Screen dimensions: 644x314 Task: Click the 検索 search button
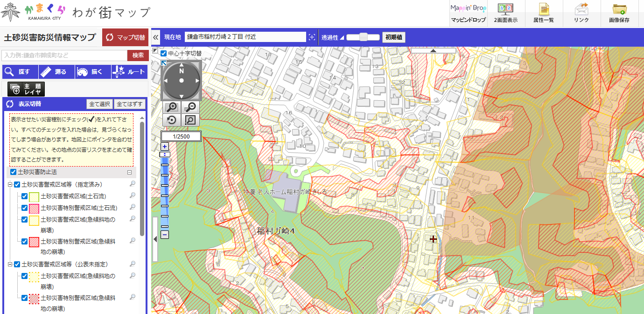tap(138, 55)
